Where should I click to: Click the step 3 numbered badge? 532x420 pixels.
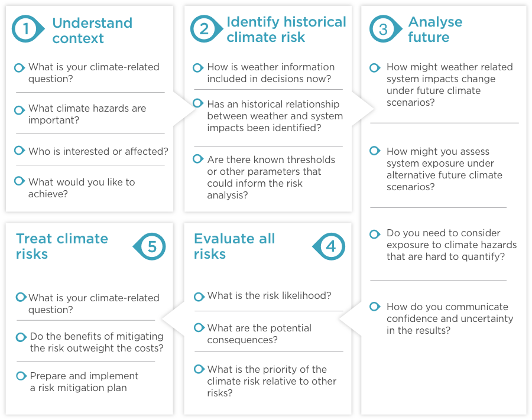point(384,29)
